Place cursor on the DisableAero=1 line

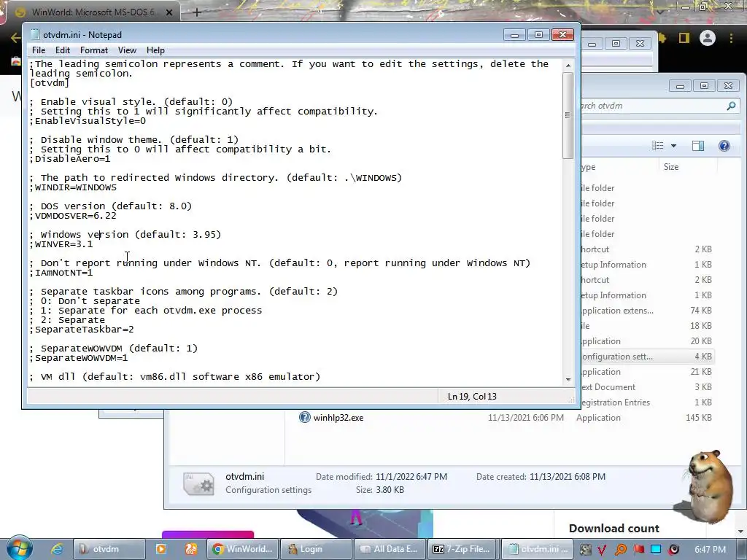[70, 158]
